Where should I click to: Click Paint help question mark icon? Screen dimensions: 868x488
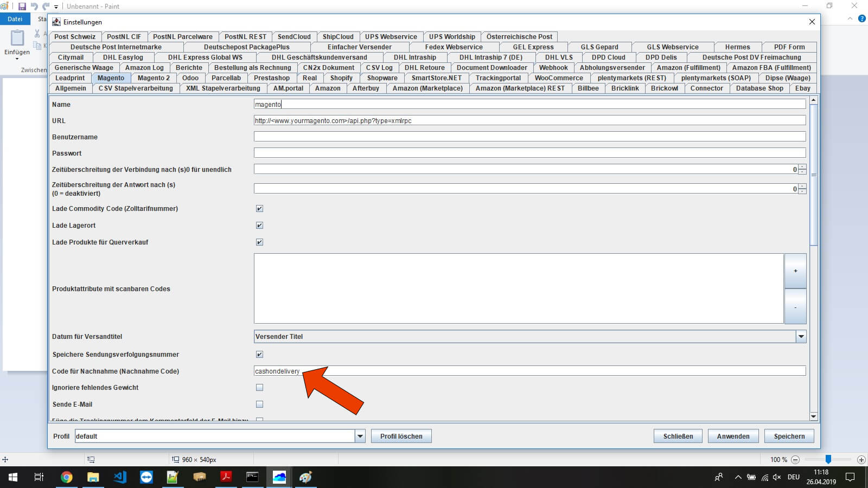pyautogui.click(x=862, y=18)
